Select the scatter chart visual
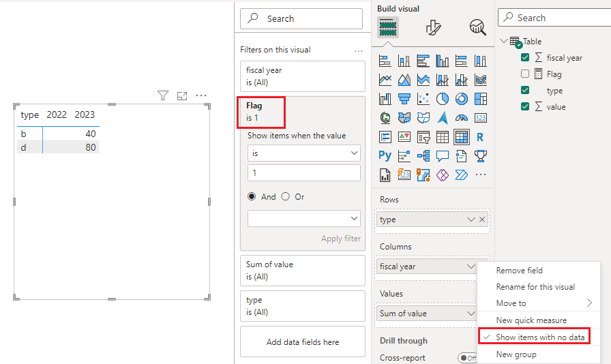The width and height of the screenshot is (611, 364). click(x=423, y=99)
